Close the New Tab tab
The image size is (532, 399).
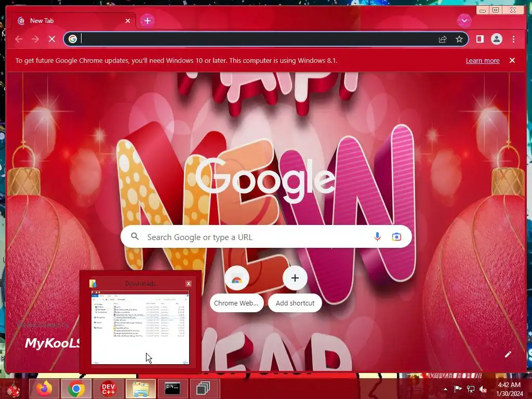click(128, 21)
